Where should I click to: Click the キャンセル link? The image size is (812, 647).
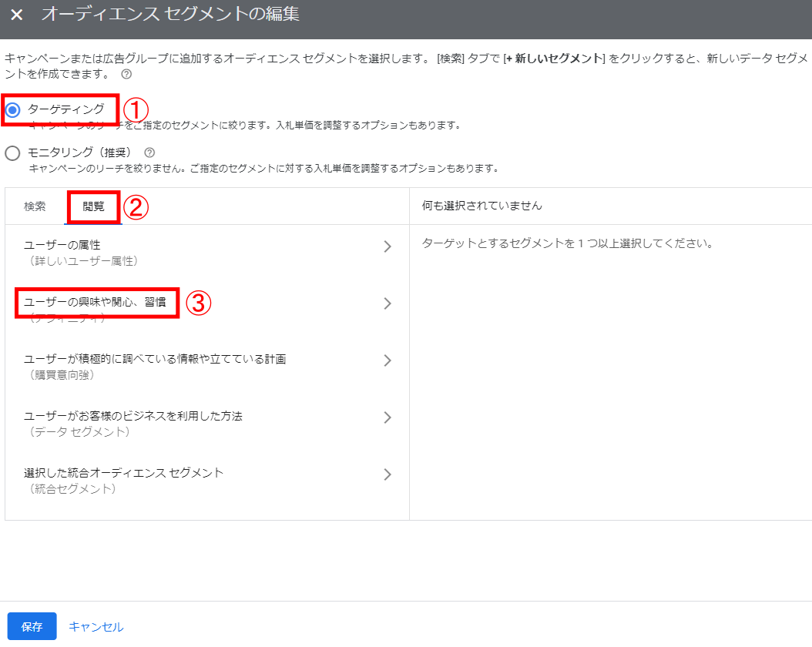tap(96, 627)
